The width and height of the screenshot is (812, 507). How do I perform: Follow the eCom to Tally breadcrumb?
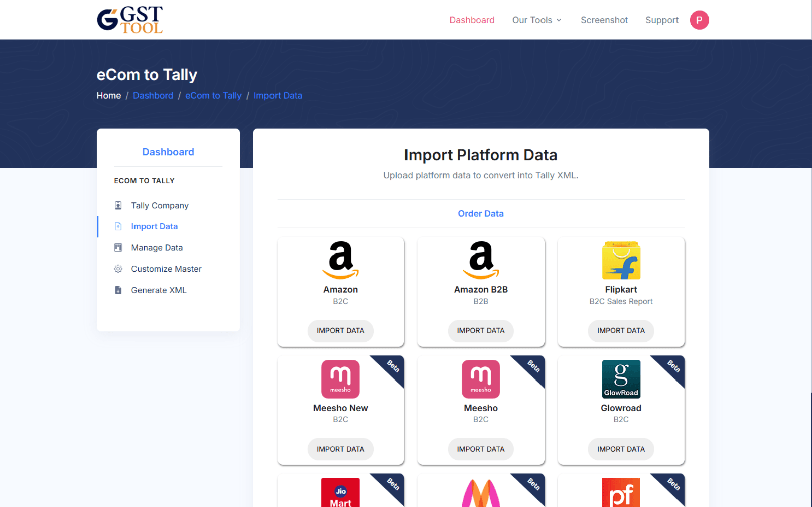click(213, 96)
